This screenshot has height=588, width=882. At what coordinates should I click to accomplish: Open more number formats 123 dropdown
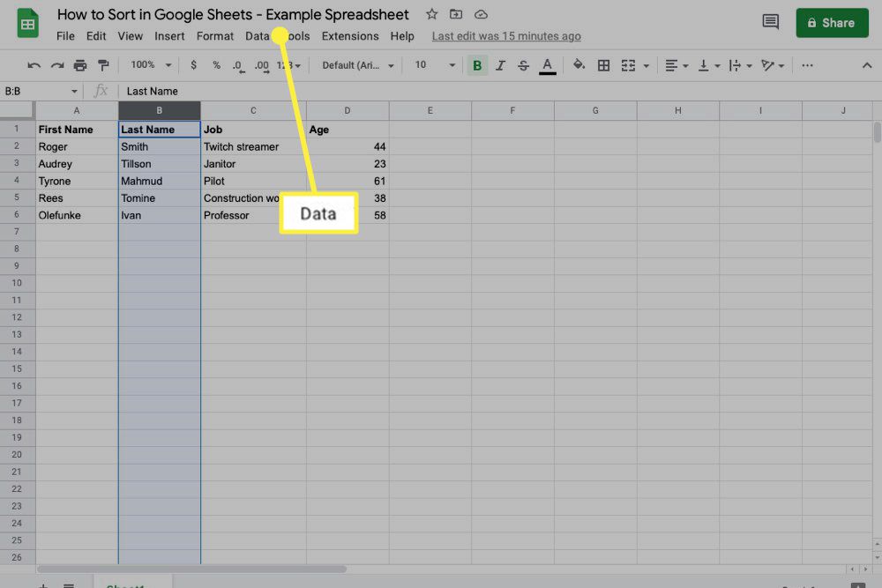click(x=288, y=66)
